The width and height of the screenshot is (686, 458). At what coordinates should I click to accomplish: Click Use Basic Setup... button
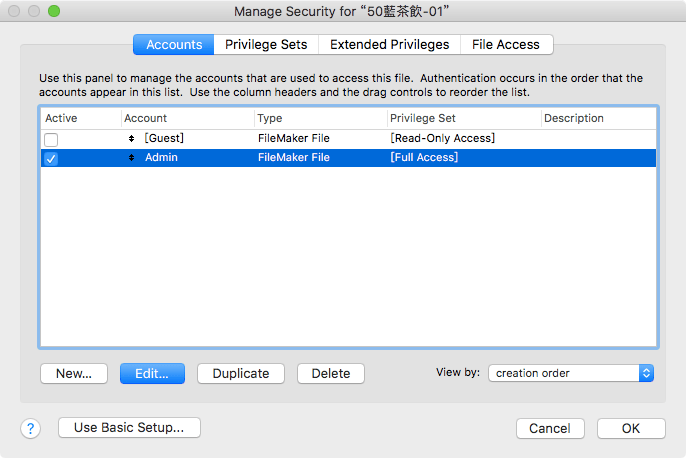[129, 428]
